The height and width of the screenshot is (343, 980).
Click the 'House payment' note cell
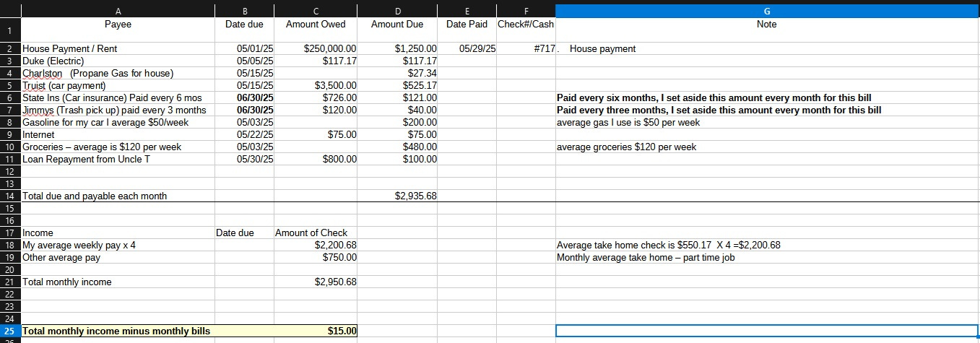[767, 49]
